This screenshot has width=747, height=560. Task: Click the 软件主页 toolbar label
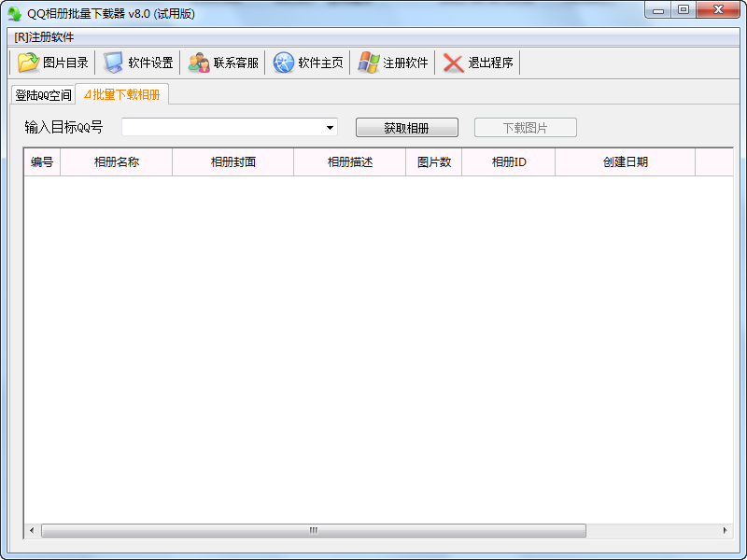click(x=320, y=63)
